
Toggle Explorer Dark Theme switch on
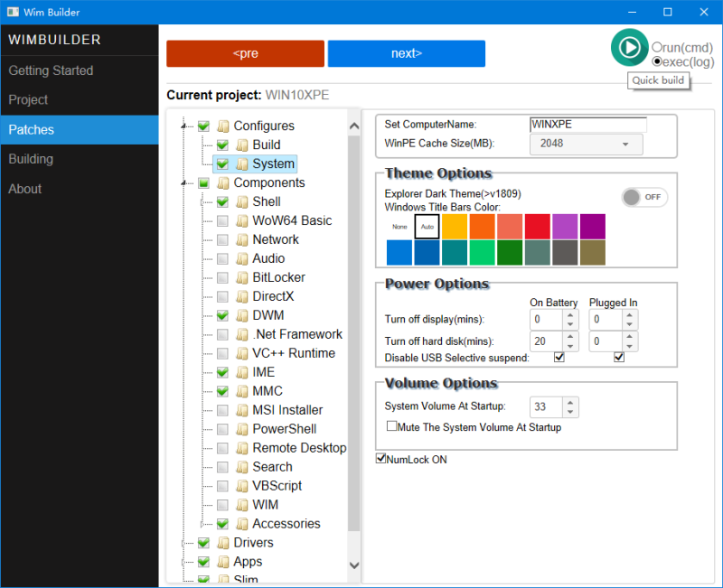point(643,196)
